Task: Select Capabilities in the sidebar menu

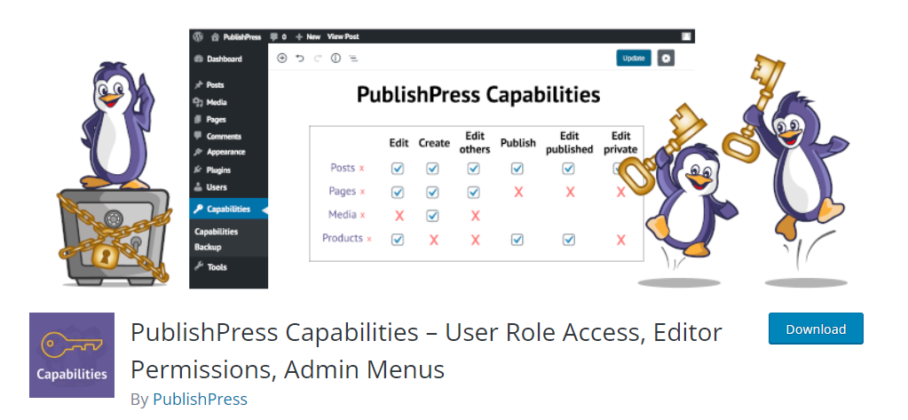Action: point(228,209)
